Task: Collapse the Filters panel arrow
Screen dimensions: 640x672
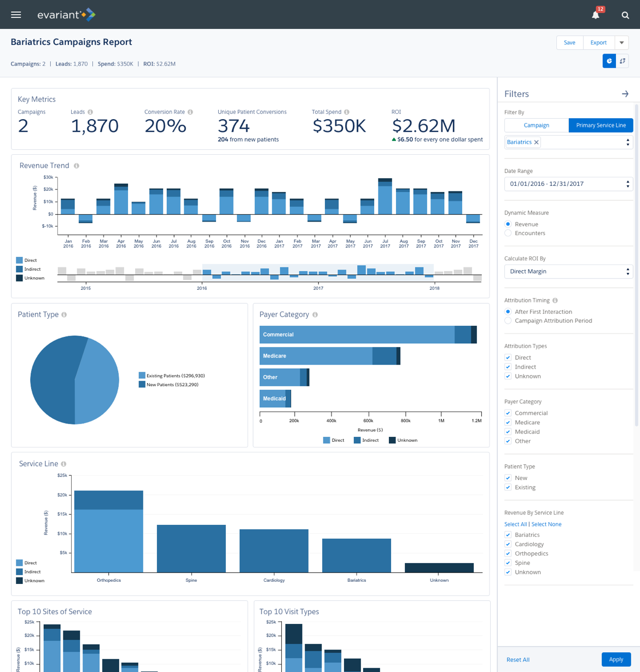Action: [x=625, y=94]
